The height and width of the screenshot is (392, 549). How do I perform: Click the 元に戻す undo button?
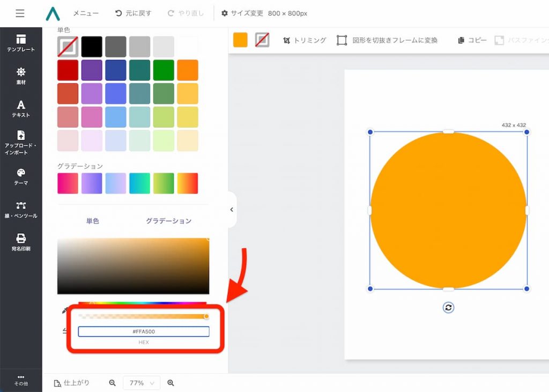point(133,13)
